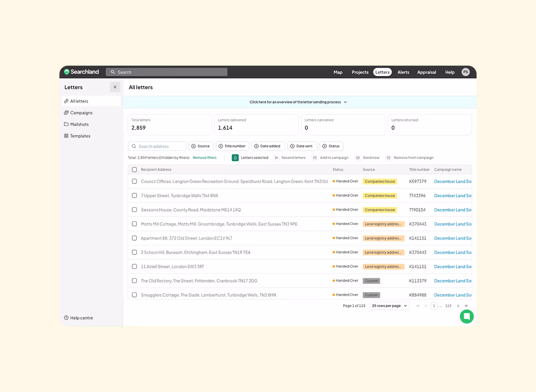Open campaign link for title TT43396
Image resolution: width=536 pixels, height=392 pixels.
[453, 196]
